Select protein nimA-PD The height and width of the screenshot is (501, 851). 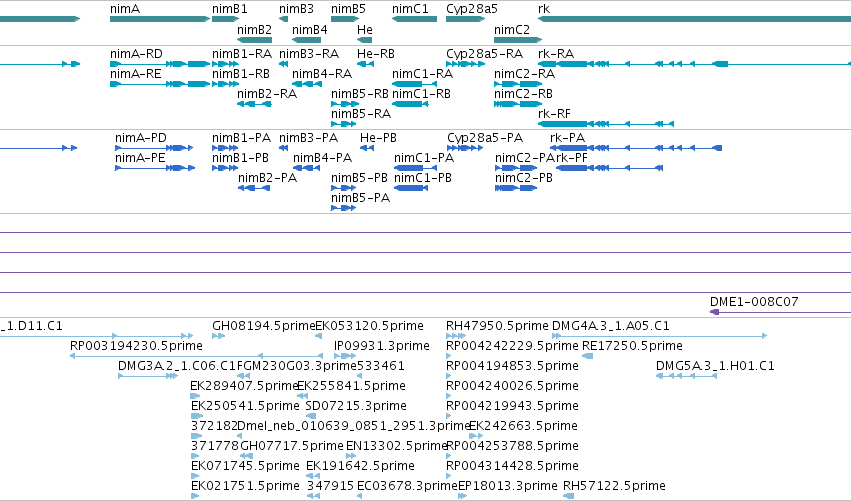[141, 138]
